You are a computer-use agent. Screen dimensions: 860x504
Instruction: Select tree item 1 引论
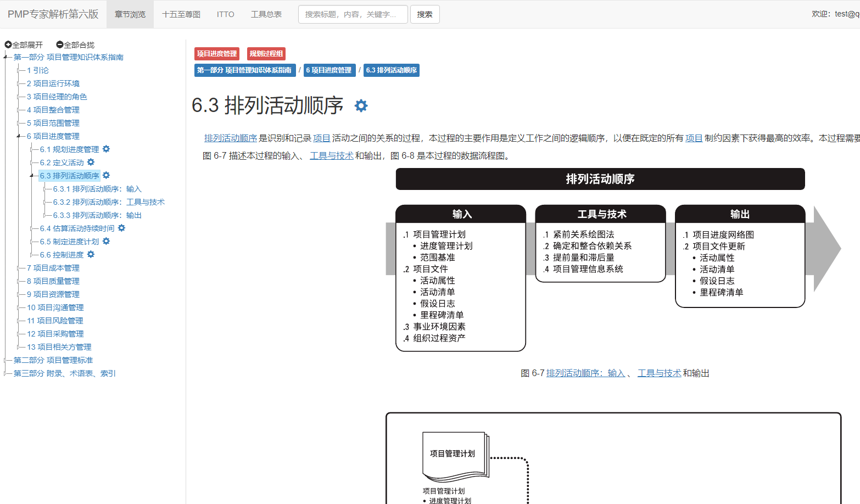pyautogui.click(x=38, y=70)
